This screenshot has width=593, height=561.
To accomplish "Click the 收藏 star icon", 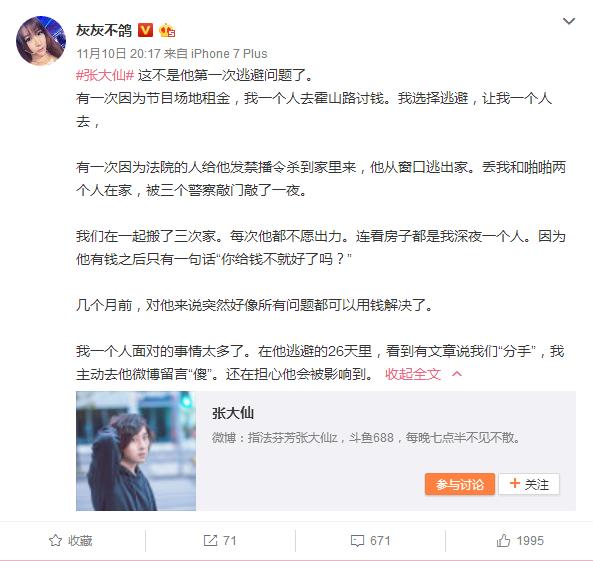I will [x=55, y=540].
